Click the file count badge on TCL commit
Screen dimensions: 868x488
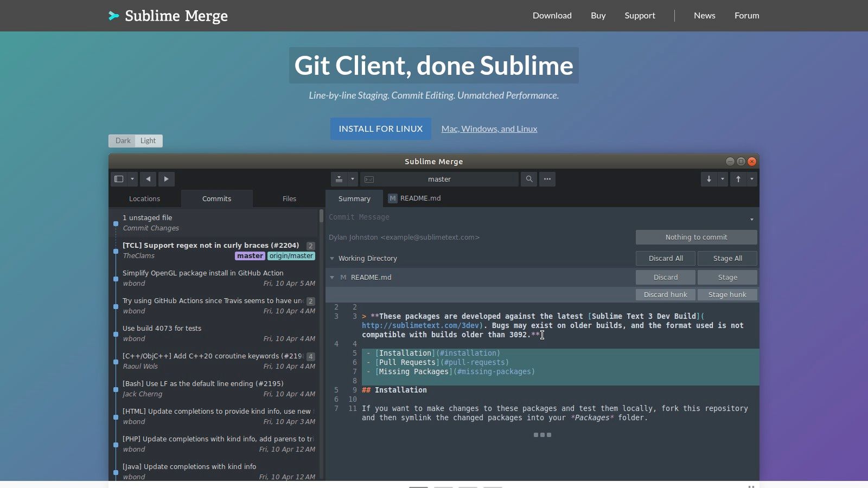tap(311, 246)
